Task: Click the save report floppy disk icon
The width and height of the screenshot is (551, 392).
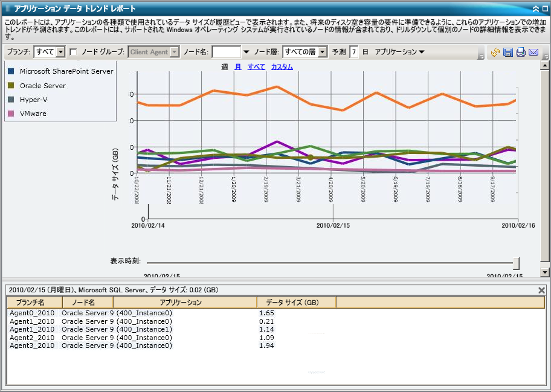Action: [508, 53]
